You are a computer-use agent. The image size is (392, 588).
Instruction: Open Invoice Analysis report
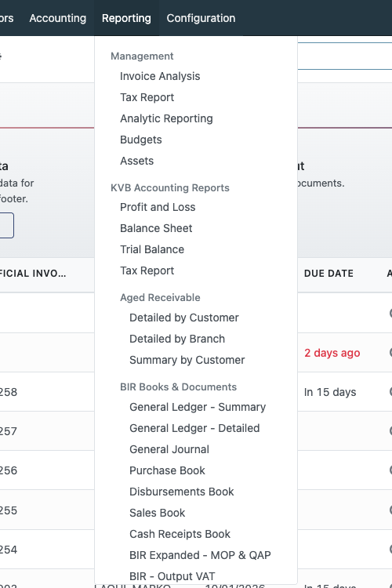tap(160, 76)
